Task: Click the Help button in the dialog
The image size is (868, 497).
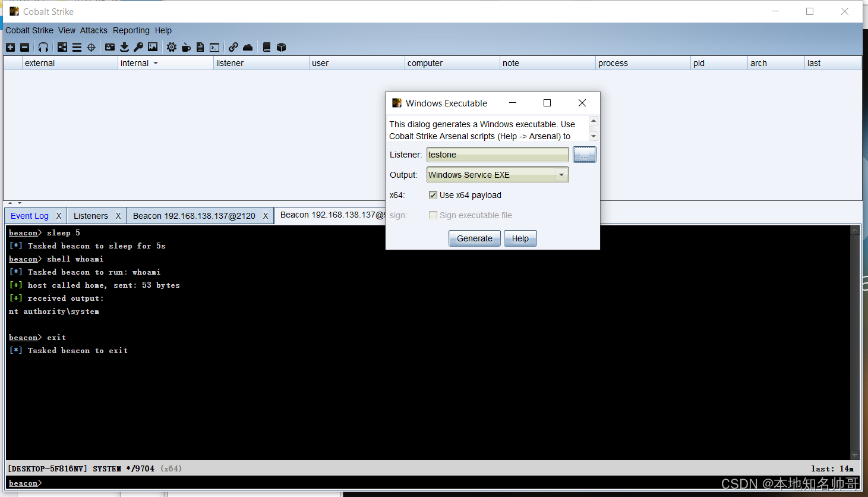Action: pyautogui.click(x=520, y=238)
